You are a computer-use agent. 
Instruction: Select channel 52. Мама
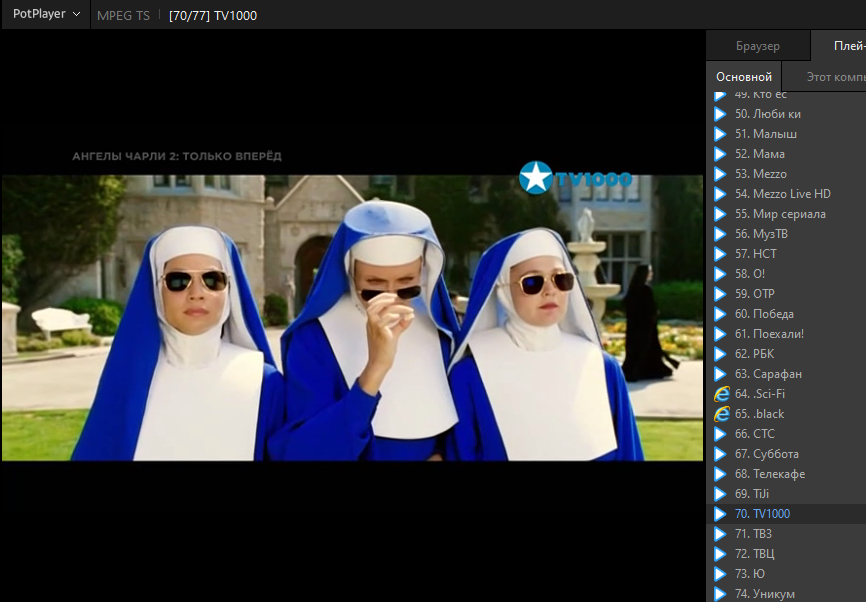click(786, 154)
